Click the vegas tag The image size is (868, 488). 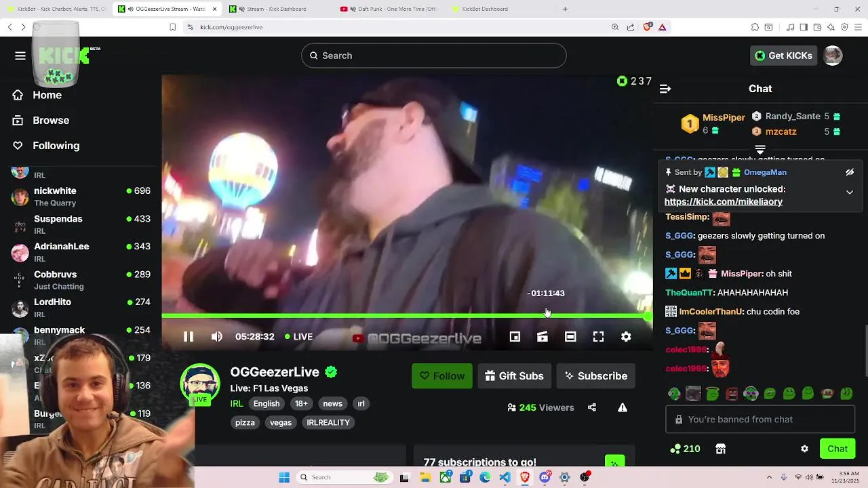coord(281,422)
